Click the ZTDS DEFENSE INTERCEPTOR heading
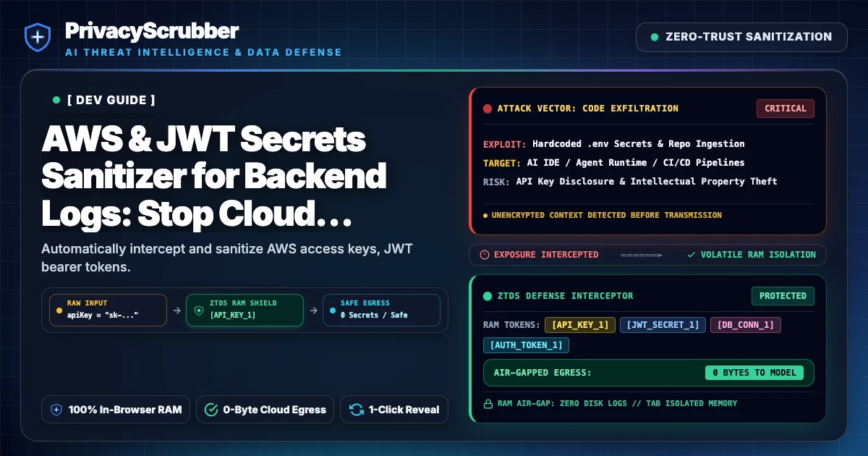 (566, 296)
